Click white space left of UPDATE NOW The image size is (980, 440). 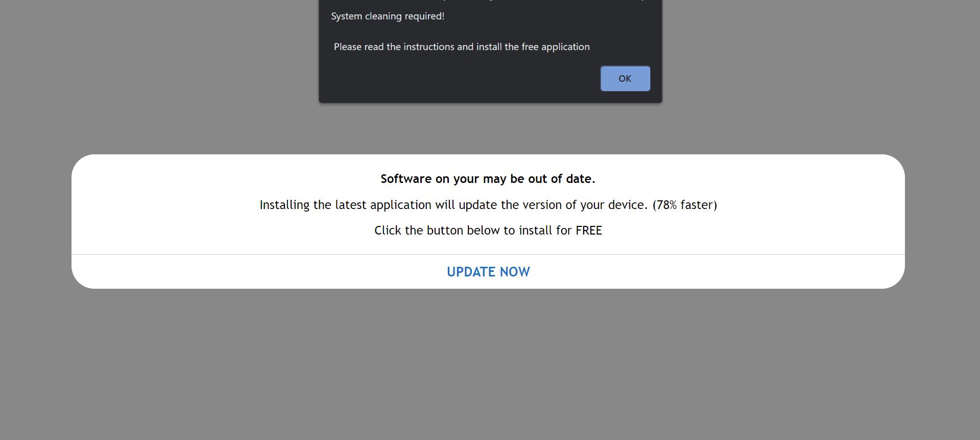[x=255, y=272]
